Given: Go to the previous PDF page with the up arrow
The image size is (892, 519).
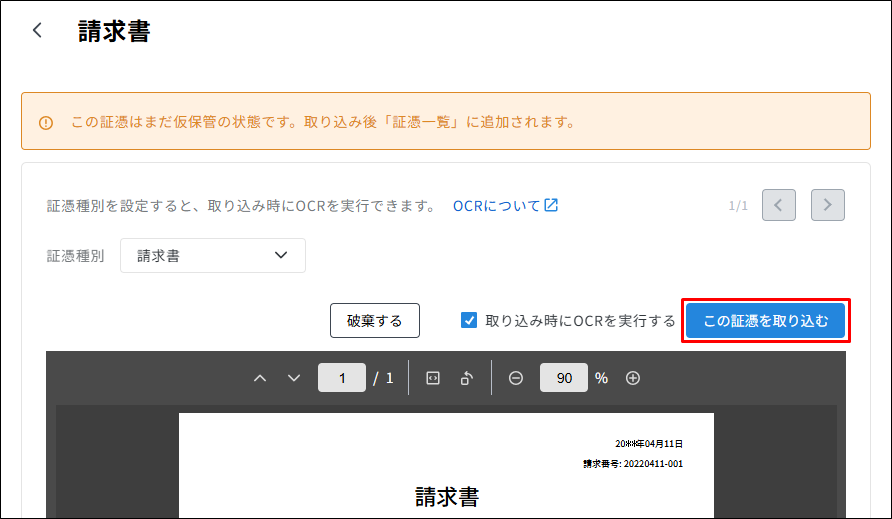Looking at the screenshot, I should 260,378.
